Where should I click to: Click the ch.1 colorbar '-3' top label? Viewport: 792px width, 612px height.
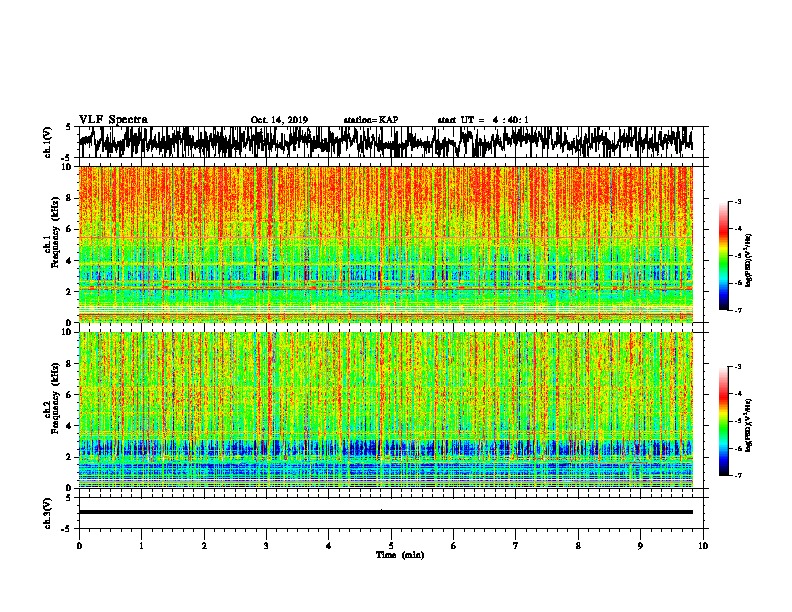point(737,202)
